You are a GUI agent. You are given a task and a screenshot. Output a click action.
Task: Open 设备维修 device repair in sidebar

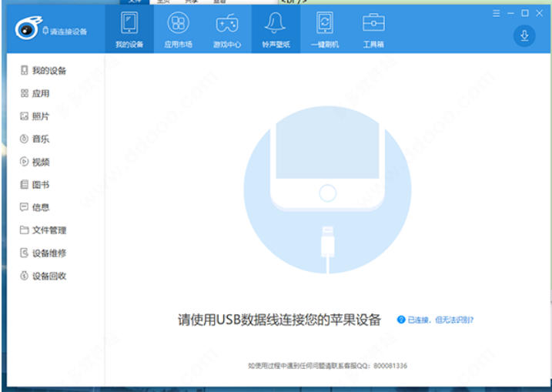(x=43, y=253)
